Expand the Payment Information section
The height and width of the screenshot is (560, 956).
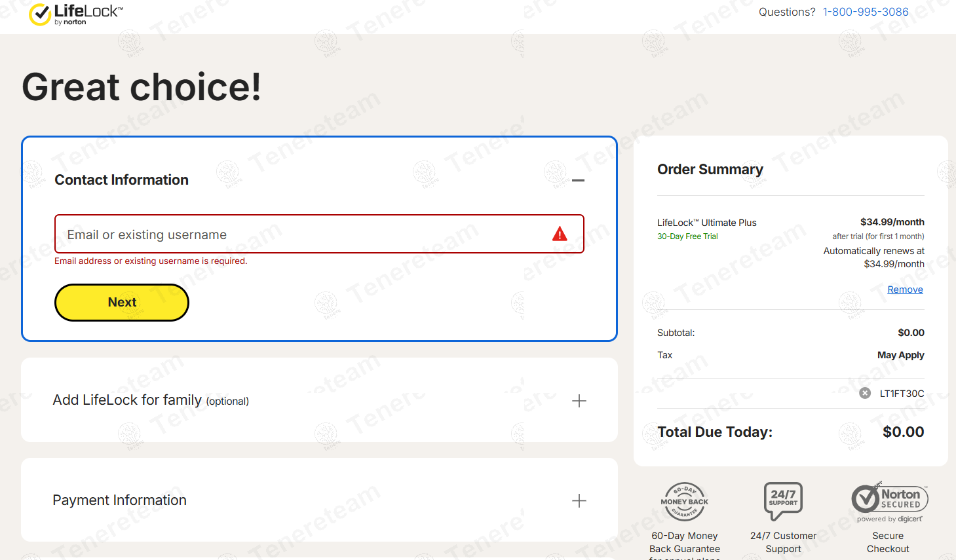[x=579, y=501]
